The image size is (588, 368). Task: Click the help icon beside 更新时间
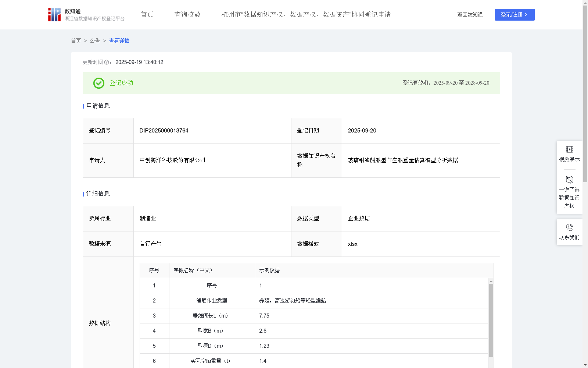coord(107,63)
